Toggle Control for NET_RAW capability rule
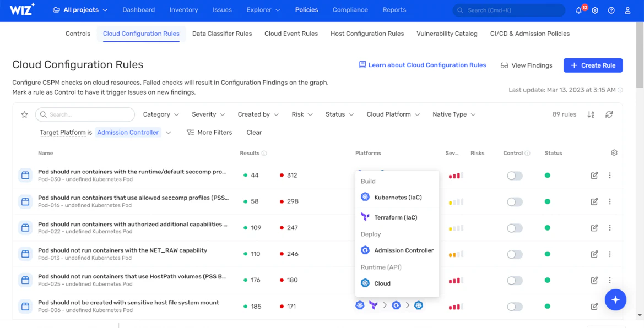Screen dimensions: 644x328 point(515,254)
